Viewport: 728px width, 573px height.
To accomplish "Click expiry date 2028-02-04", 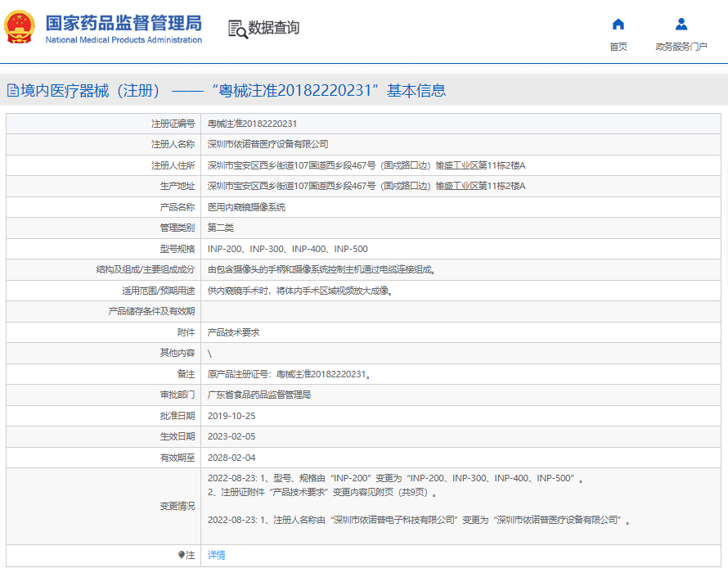I will [x=231, y=458].
